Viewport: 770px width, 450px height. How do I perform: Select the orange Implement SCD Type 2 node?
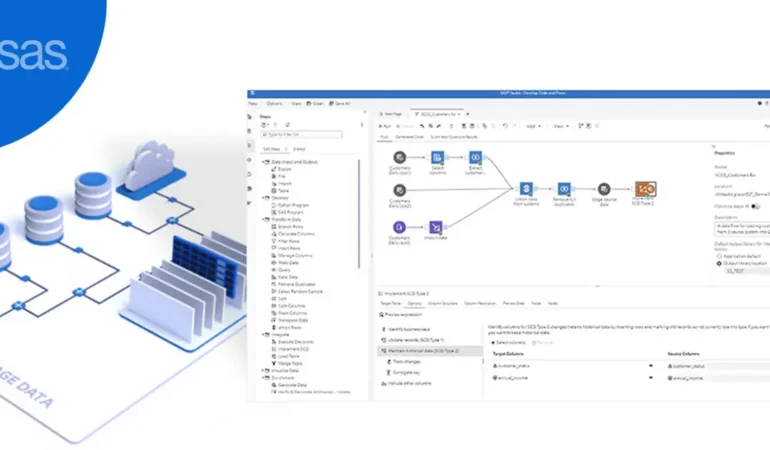645,189
